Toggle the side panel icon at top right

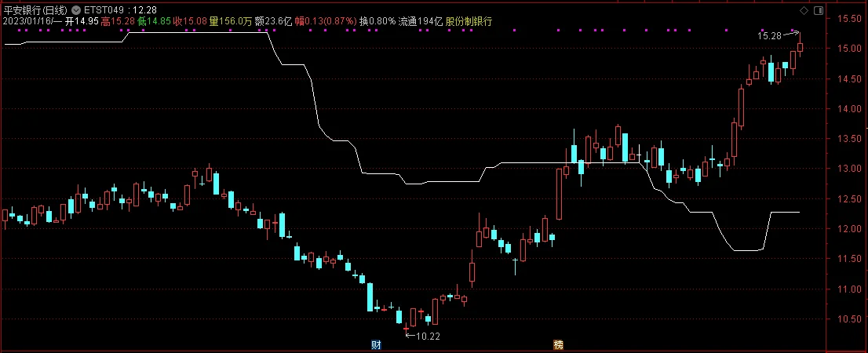819,10
